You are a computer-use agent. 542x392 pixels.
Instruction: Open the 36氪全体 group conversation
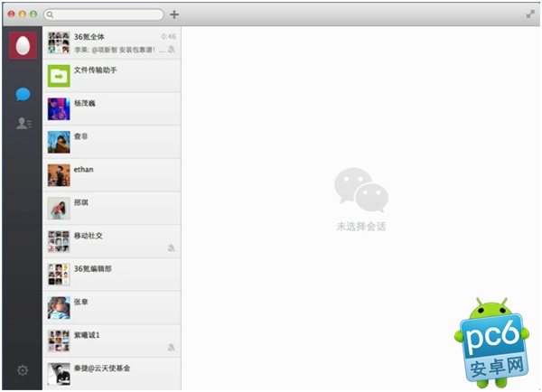112,42
